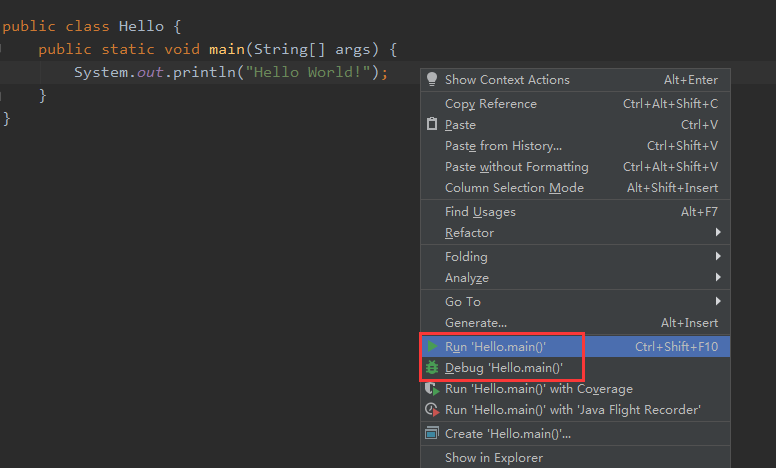Click the System identifier in the code

point(101,73)
